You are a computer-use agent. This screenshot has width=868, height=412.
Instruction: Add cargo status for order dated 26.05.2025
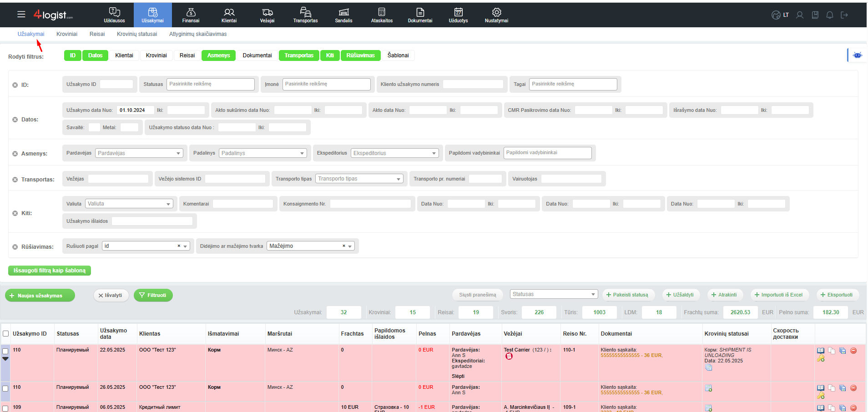coord(708,388)
